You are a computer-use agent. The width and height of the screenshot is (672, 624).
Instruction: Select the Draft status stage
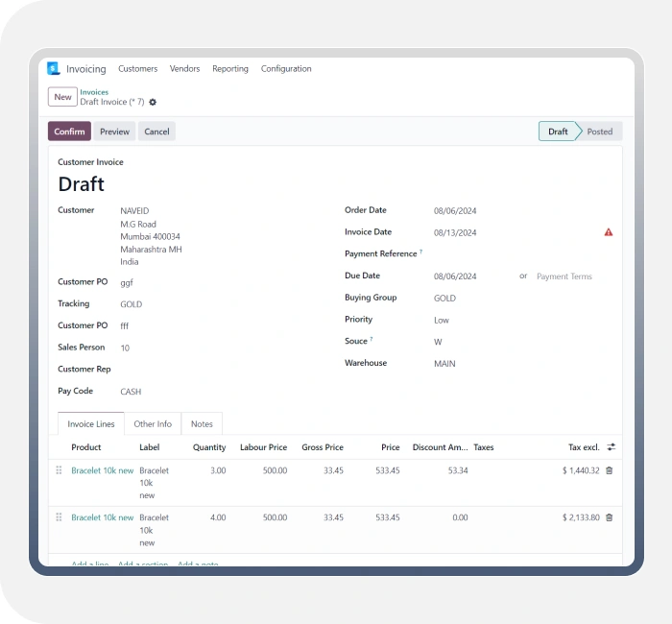558,132
